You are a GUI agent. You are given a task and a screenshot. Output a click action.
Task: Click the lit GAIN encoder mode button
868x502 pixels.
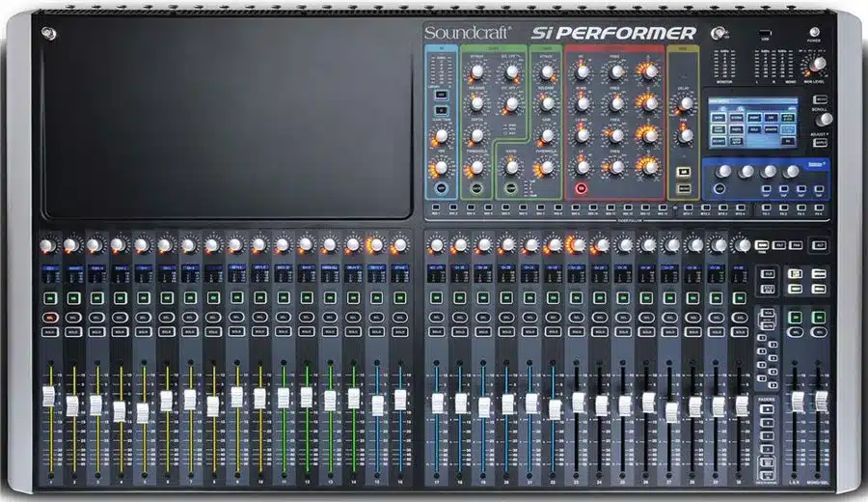762,245
